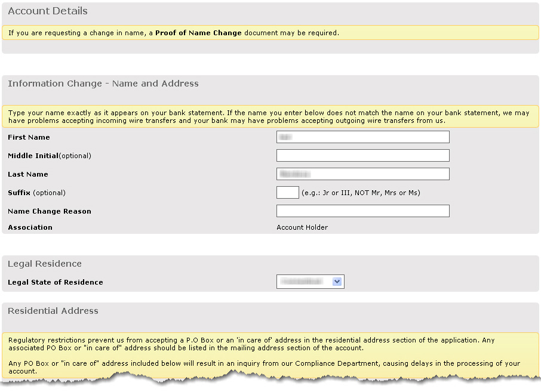This screenshot has height=392, width=541.
Task: Click the 'Legal State of Residence' label
Action: [56, 282]
